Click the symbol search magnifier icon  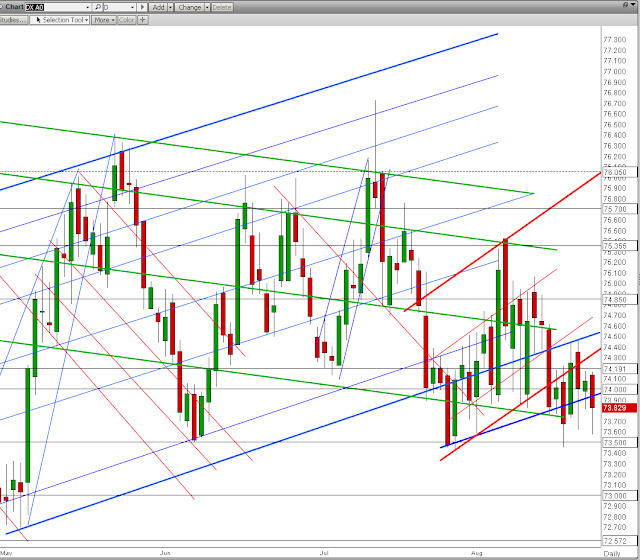coord(98,7)
